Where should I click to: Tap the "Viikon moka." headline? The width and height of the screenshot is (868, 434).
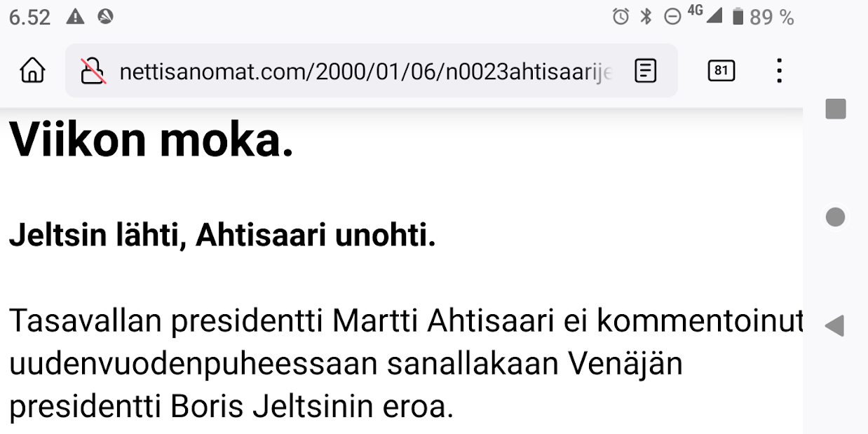[x=151, y=140]
